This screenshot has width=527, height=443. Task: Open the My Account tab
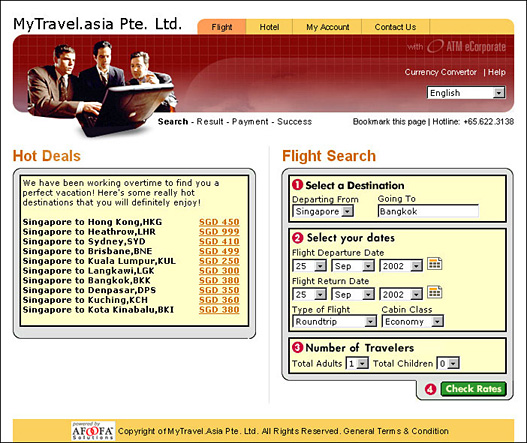point(327,27)
